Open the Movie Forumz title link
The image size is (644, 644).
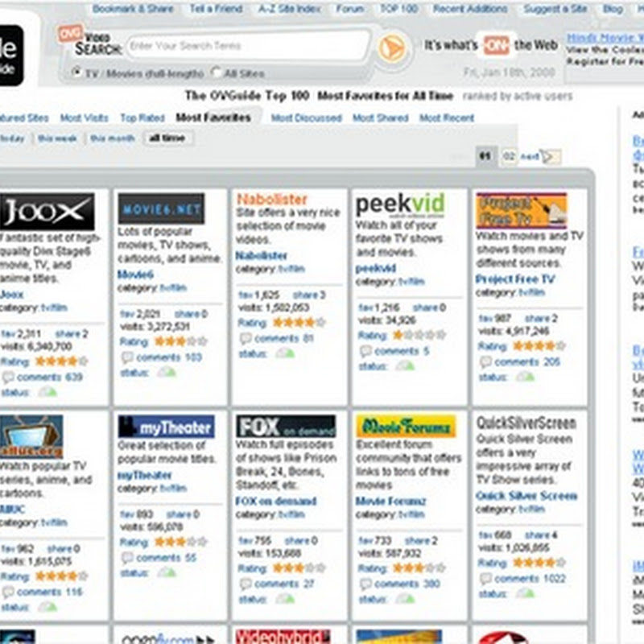click(x=390, y=502)
